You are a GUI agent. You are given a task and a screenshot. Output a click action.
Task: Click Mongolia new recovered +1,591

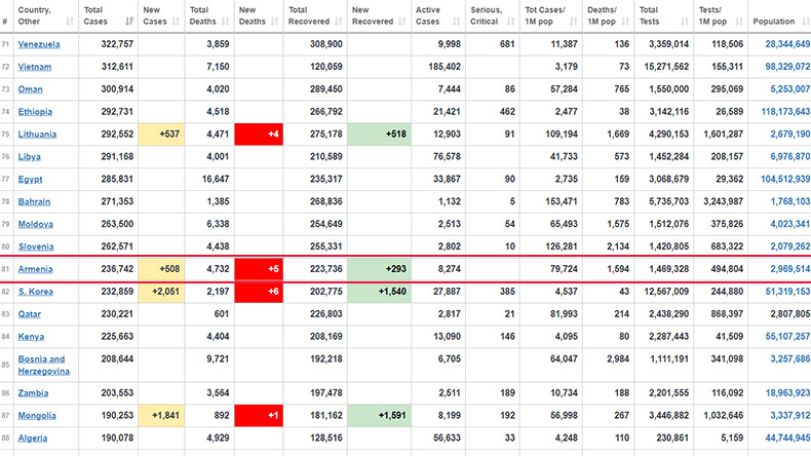pyautogui.click(x=379, y=416)
